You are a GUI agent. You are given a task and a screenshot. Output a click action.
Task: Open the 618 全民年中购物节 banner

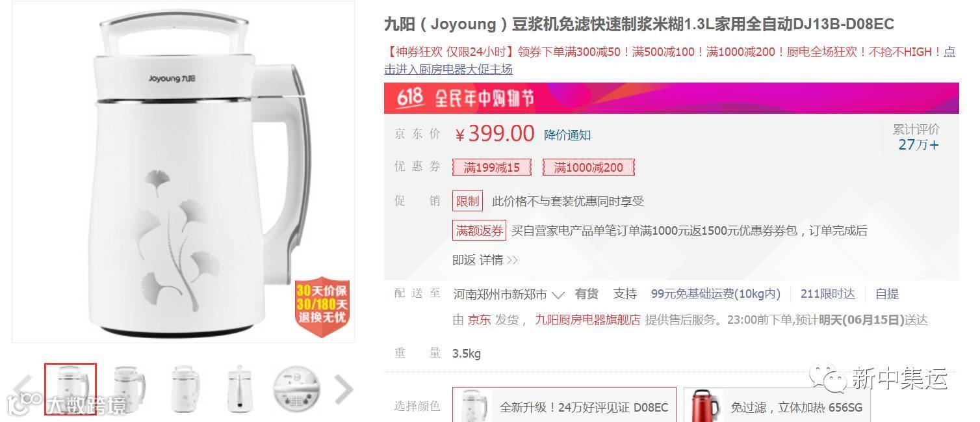(x=671, y=98)
